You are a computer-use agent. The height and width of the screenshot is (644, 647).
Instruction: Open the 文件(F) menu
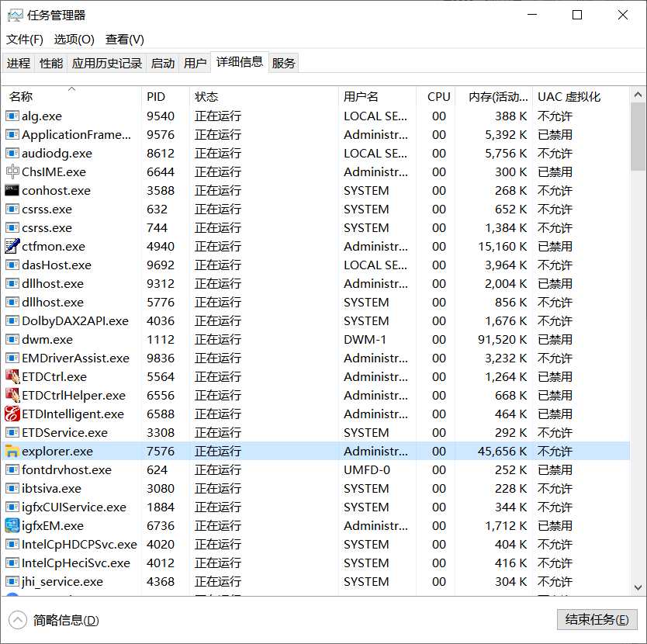pyautogui.click(x=25, y=40)
